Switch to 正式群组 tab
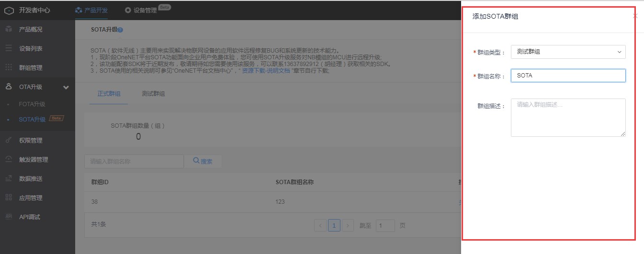The height and width of the screenshot is (254, 644). pyautogui.click(x=109, y=94)
